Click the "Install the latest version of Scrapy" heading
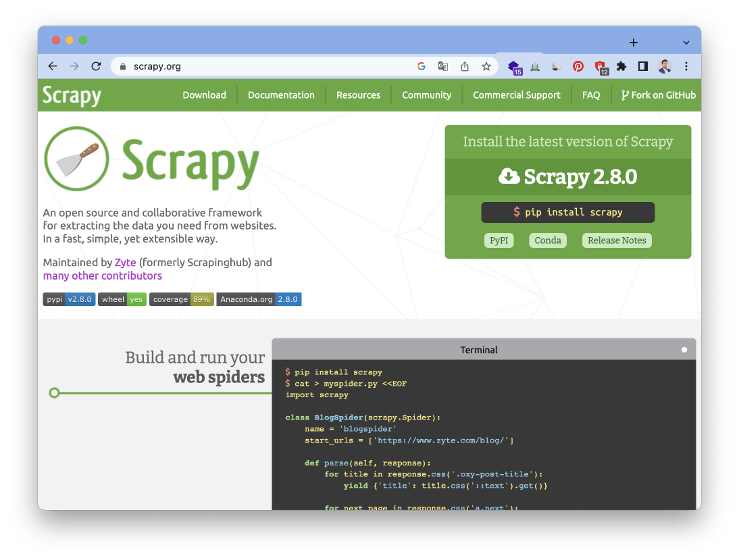This screenshot has width=739, height=560. pyautogui.click(x=568, y=141)
